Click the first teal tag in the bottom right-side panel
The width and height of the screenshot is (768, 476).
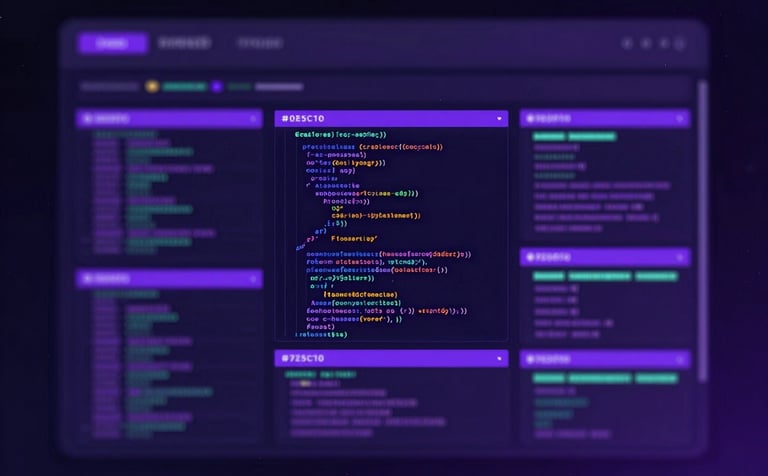click(x=549, y=378)
